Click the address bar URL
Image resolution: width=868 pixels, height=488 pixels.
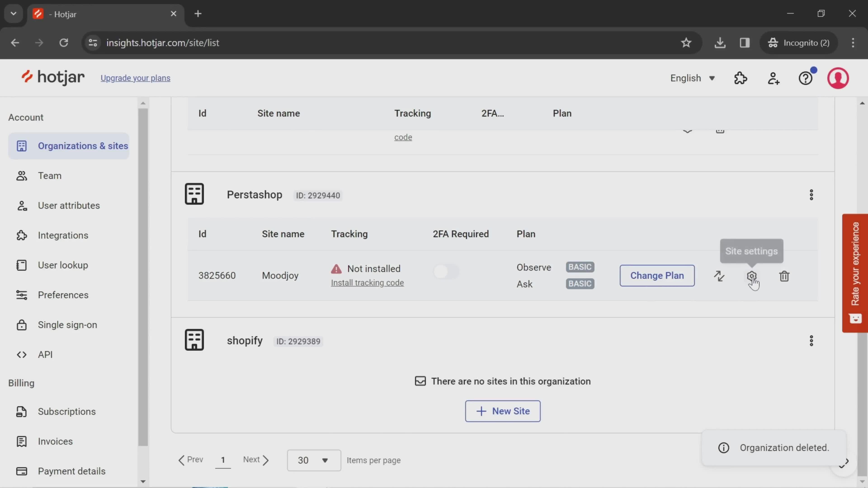[x=163, y=43]
